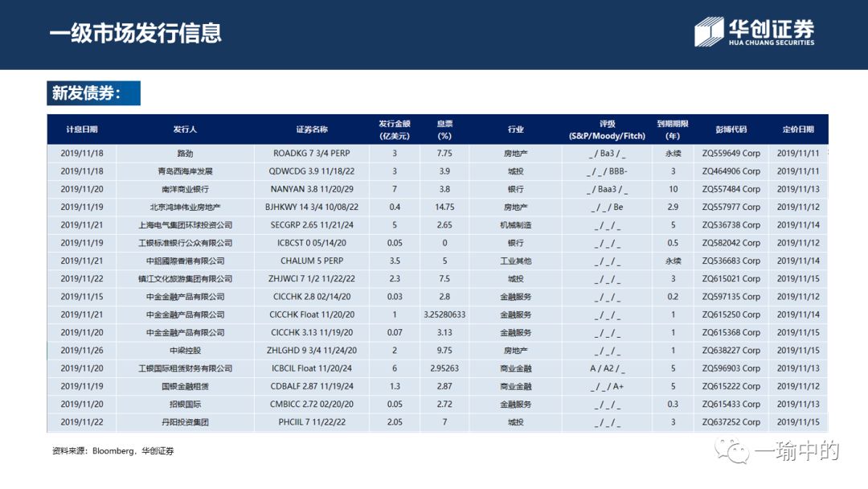Image resolution: width=868 pixels, height=489 pixels.
Task: Click the 到期期限(年) column header
Action: tap(673, 129)
